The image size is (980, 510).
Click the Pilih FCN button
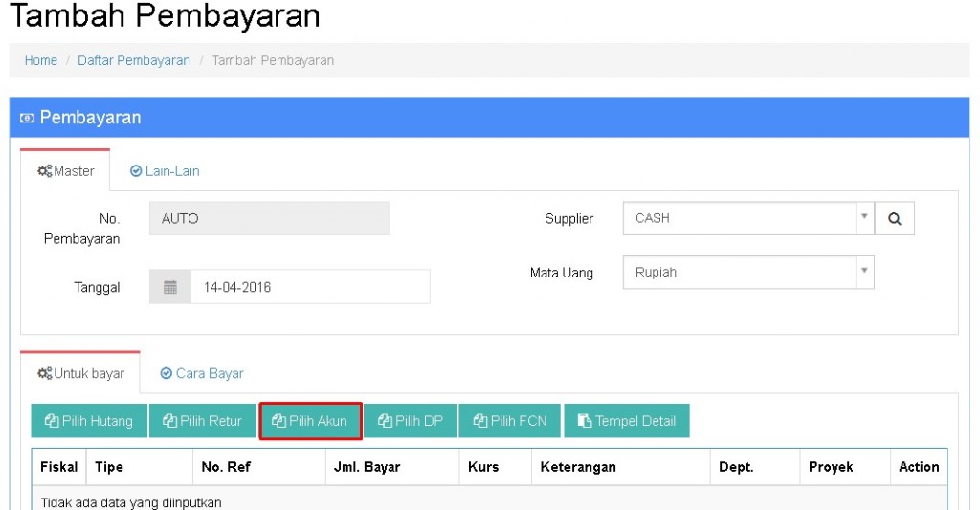(510, 421)
